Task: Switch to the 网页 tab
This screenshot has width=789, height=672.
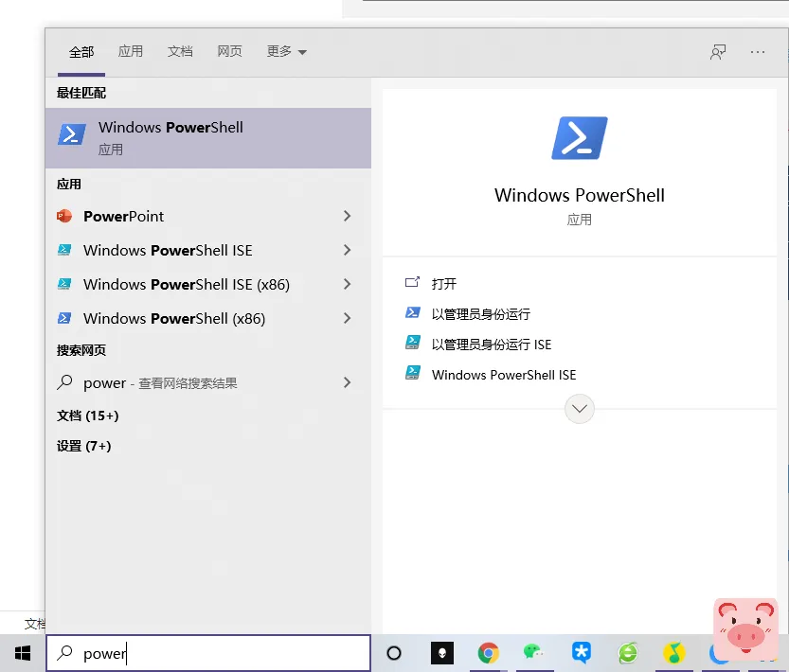Action: click(x=229, y=51)
